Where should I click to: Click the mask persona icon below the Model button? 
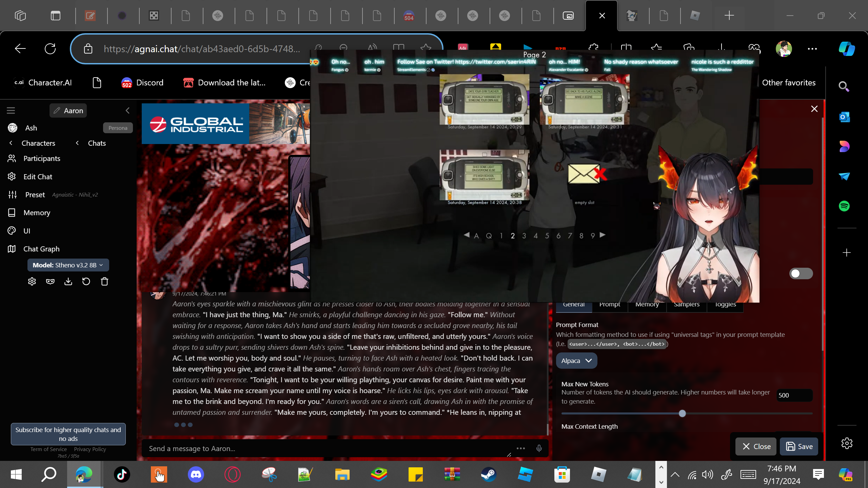(50, 282)
